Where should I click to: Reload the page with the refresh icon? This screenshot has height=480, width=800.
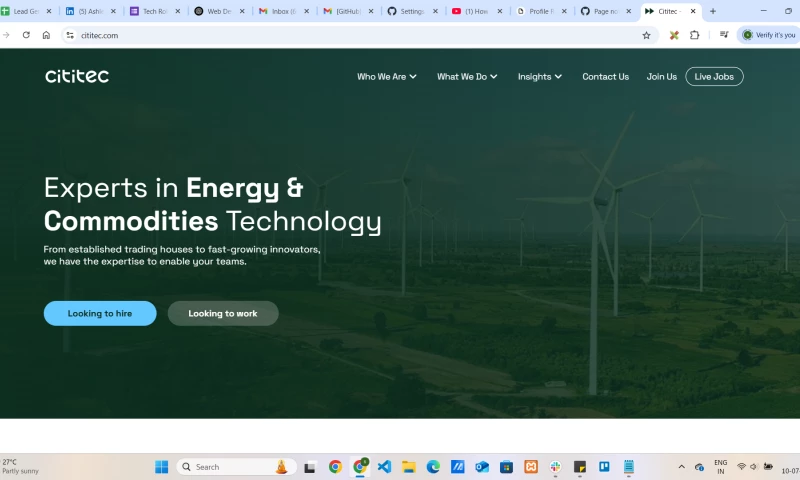click(26, 35)
